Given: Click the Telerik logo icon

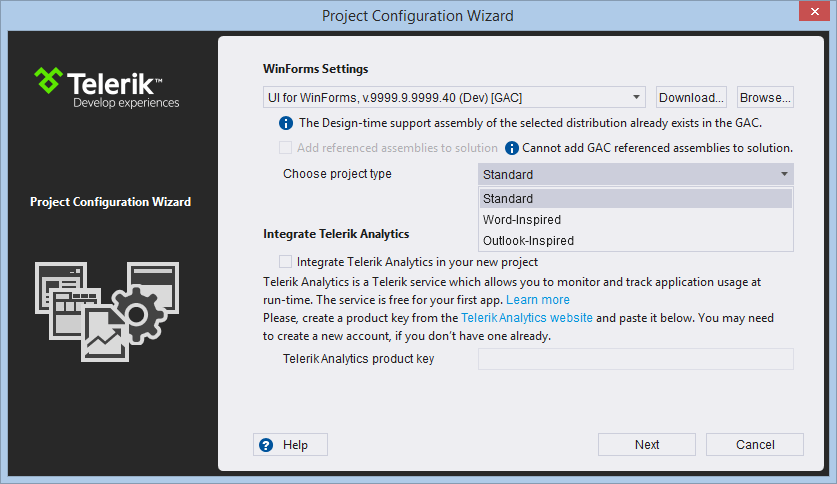Looking at the screenshot, I should coord(48,81).
